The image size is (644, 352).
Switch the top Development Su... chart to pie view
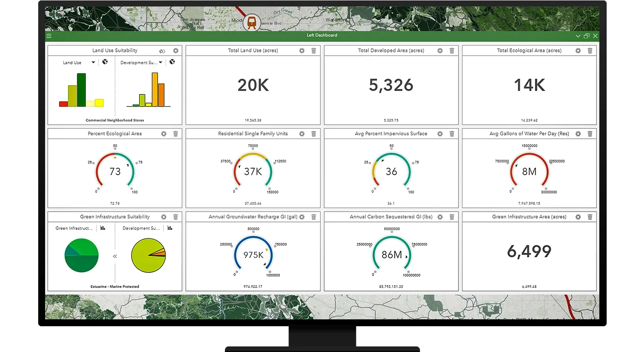(x=172, y=62)
